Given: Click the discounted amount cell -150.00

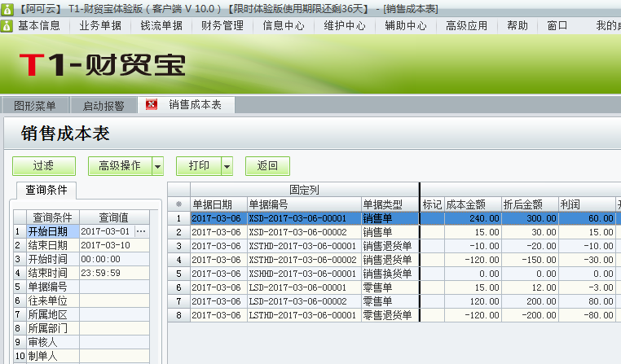Looking at the screenshot, I should click(530, 260).
